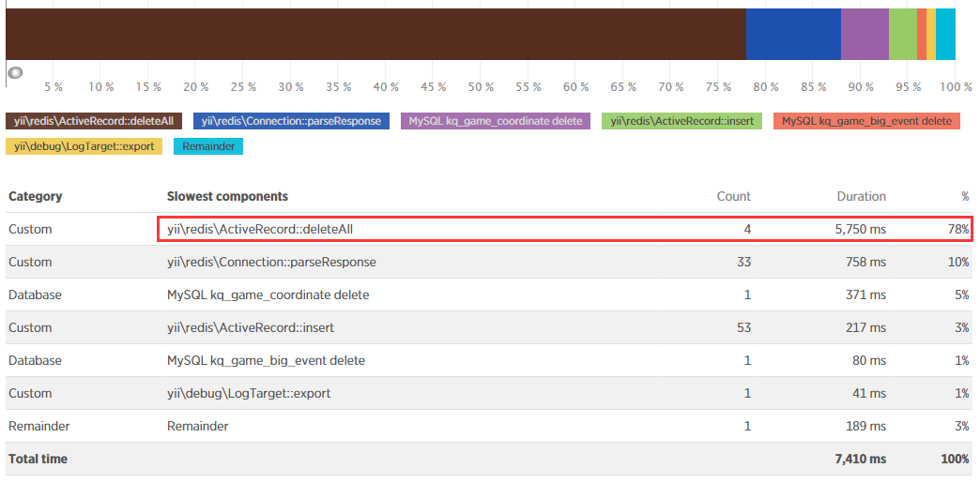Click the count 33 in the parseResponse row
The width and height of the screenshot is (980, 483).
(743, 262)
